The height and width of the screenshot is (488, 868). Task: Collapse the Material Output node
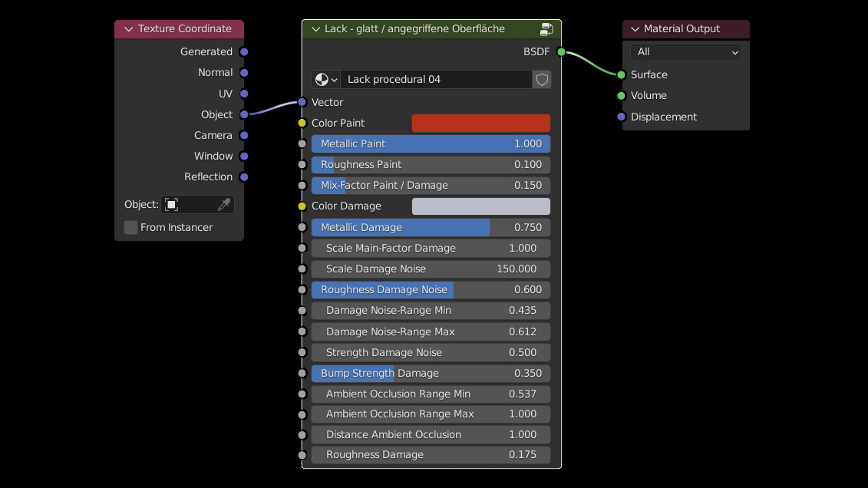pyautogui.click(x=635, y=29)
